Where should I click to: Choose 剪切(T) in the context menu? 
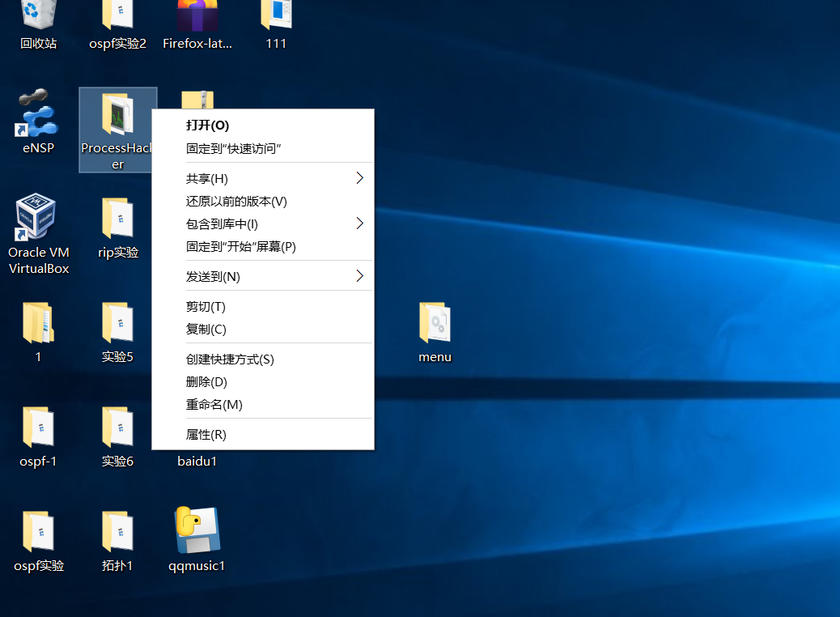[x=262, y=307]
